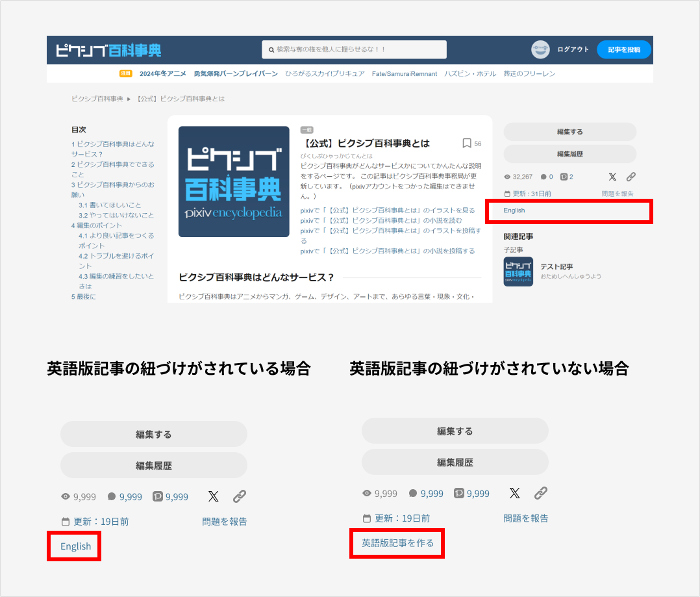Click the magnifier icon in the search box
The height and width of the screenshot is (597, 700).
pyautogui.click(x=271, y=49)
